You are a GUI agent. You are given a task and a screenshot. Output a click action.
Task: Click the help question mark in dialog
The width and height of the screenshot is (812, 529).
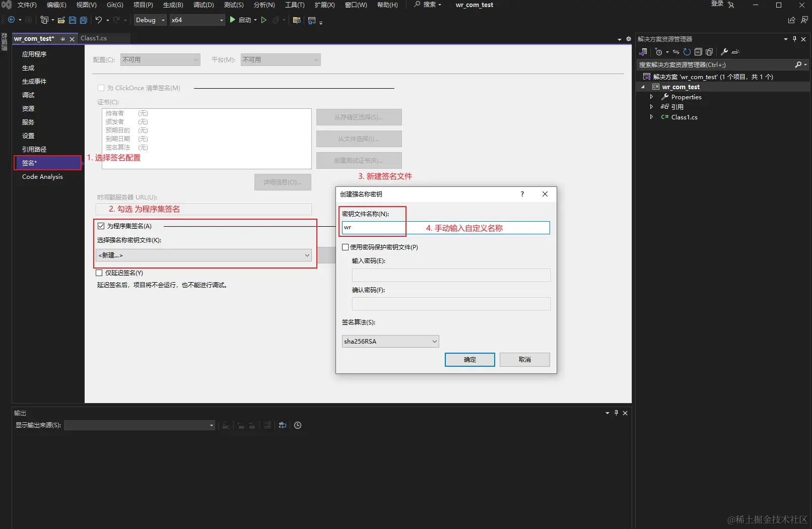(522, 194)
